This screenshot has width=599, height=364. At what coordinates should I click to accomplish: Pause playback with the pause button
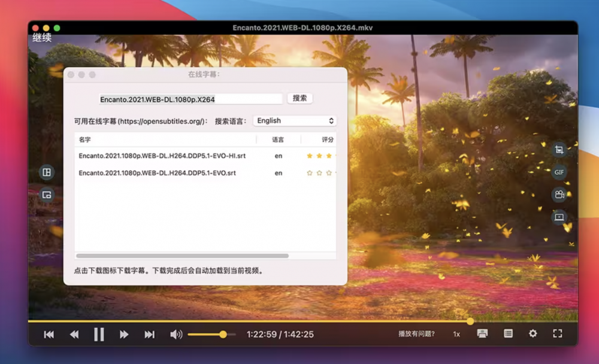pyautogui.click(x=99, y=334)
